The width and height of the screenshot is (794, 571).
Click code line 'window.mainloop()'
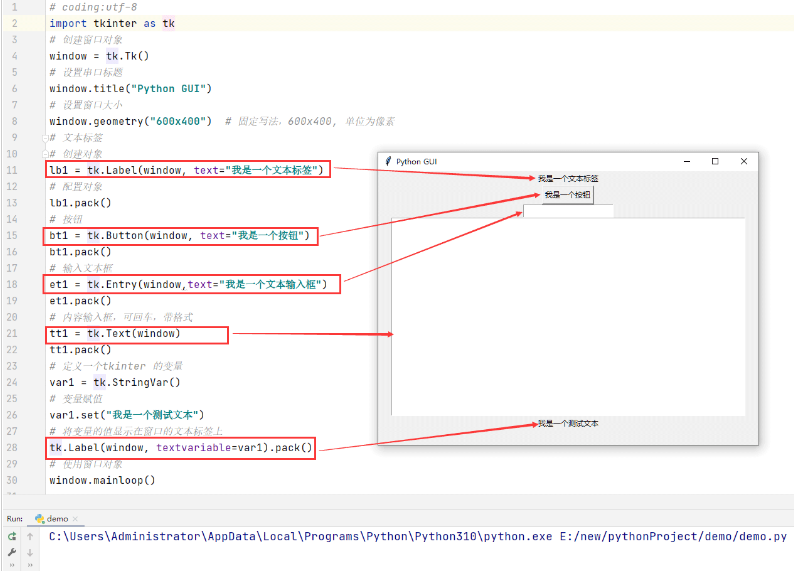click(x=102, y=480)
